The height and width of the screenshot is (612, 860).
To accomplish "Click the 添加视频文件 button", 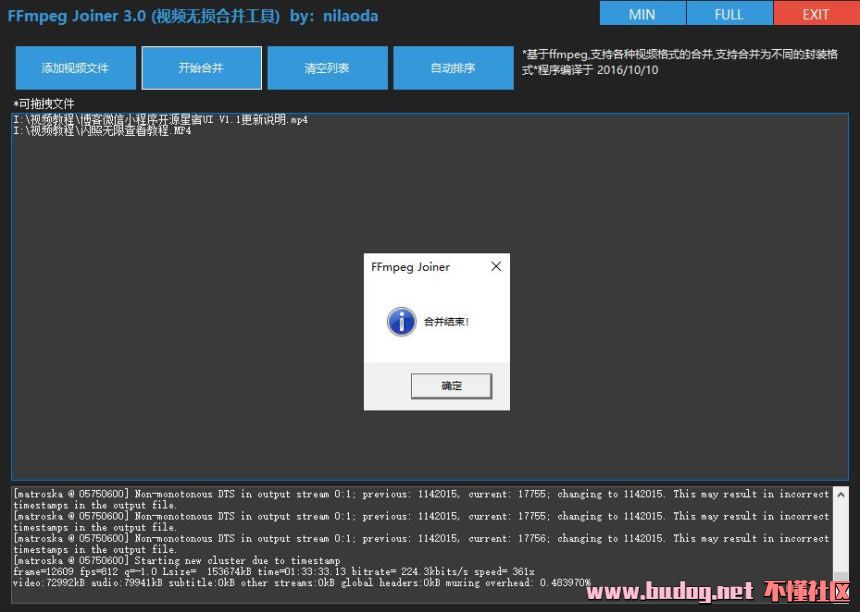I will point(76,68).
